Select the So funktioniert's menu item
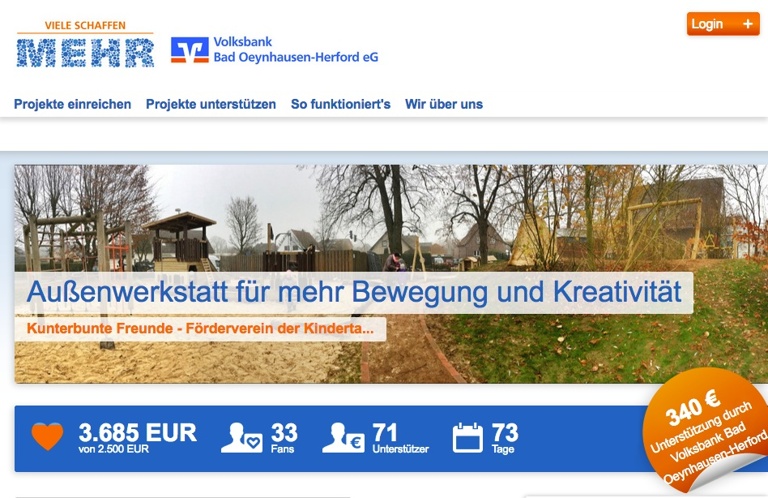 point(340,104)
